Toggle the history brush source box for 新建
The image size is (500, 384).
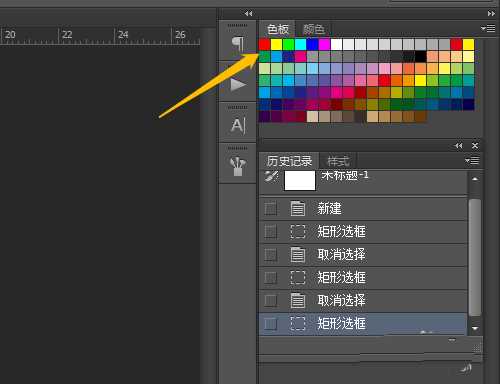coord(270,209)
